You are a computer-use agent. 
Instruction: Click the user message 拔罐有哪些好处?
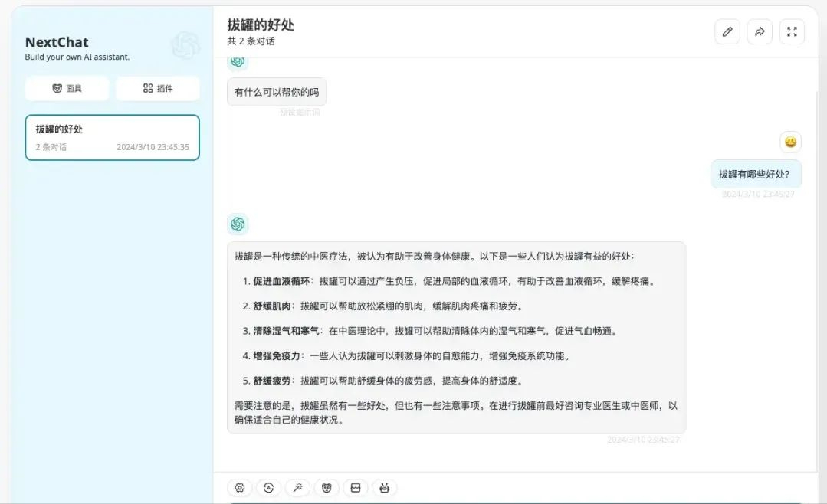coord(756,174)
